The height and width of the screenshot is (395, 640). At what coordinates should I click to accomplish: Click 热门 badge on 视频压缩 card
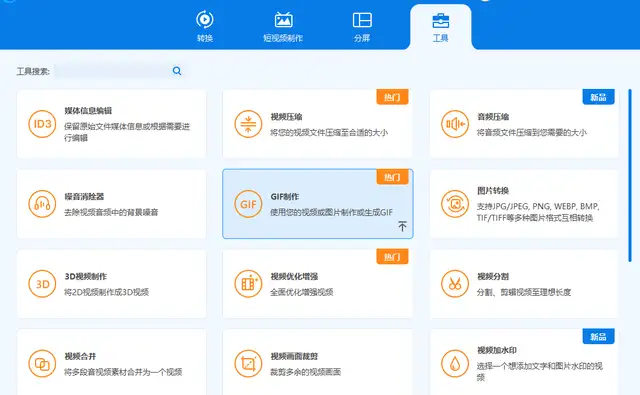(392, 97)
